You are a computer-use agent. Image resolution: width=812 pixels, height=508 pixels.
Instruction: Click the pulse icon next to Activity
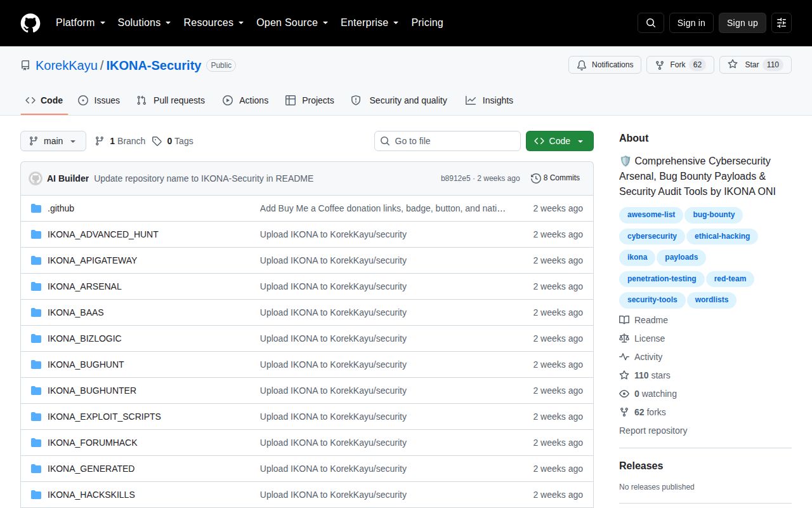(624, 357)
